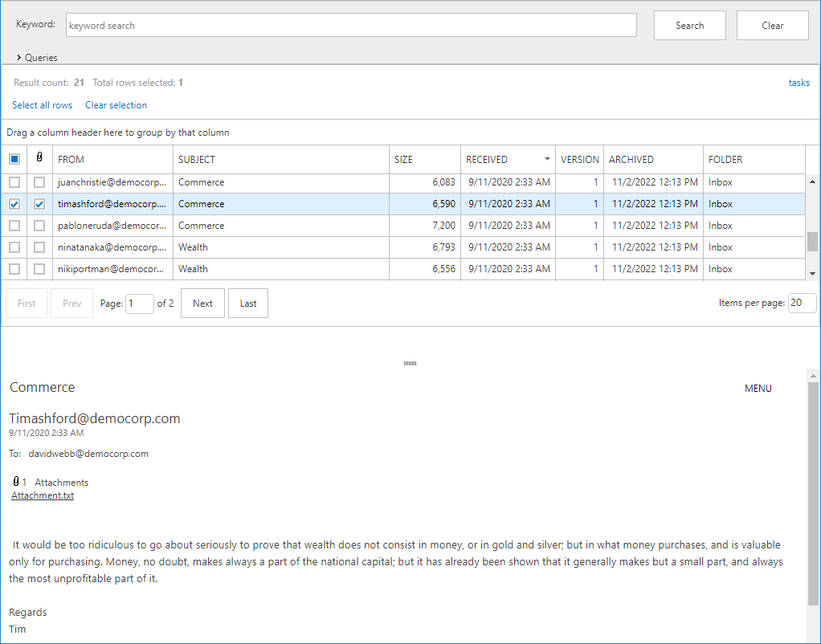The height and width of the screenshot is (644, 821).
Task: Click the paperclip icon beside Attachments count
Action: click(x=16, y=482)
